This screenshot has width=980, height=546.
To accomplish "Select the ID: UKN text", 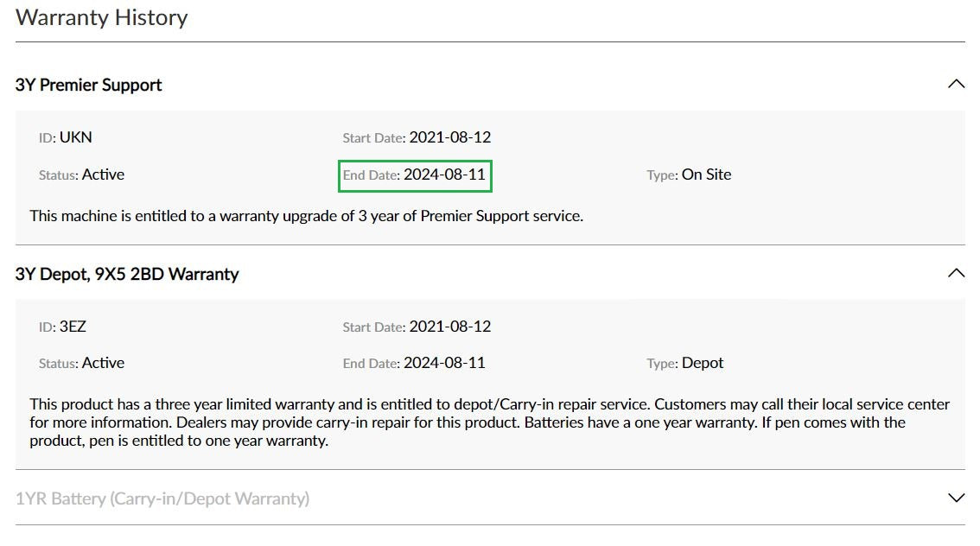I will point(66,136).
